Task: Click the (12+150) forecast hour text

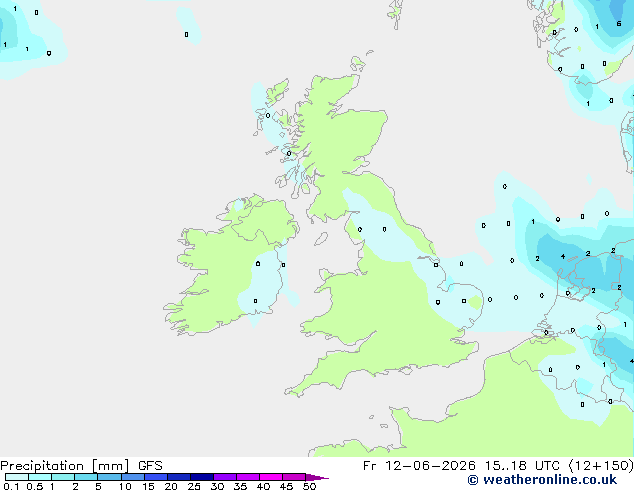Action: point(601,466)
